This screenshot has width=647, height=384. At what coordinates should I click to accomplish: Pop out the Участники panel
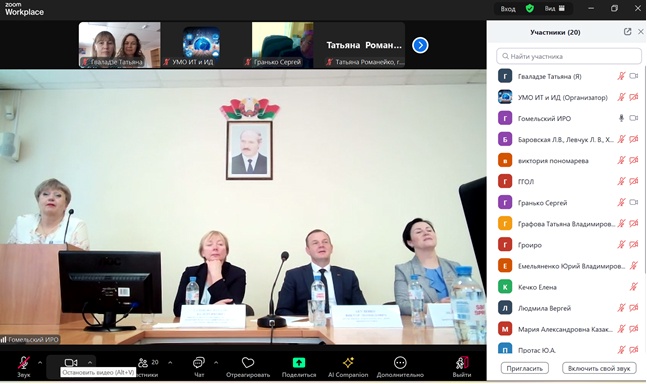(627, 32)
